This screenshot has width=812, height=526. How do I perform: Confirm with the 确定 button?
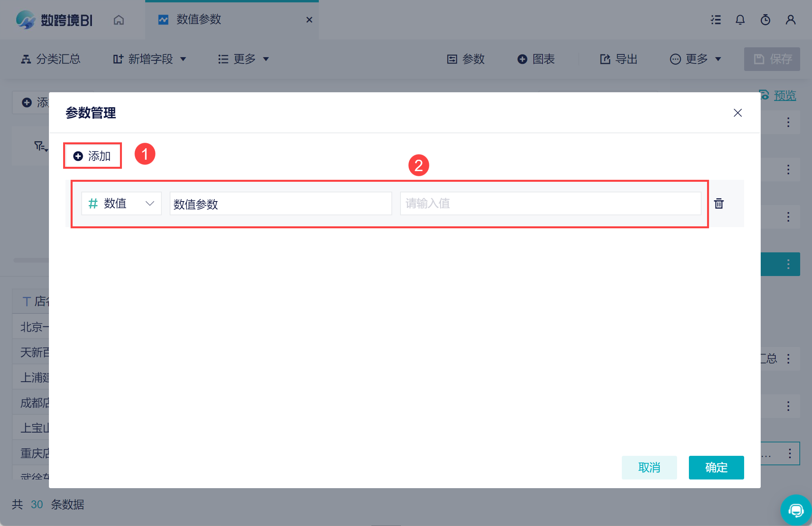pyautogui.click(x=716, y=468)
